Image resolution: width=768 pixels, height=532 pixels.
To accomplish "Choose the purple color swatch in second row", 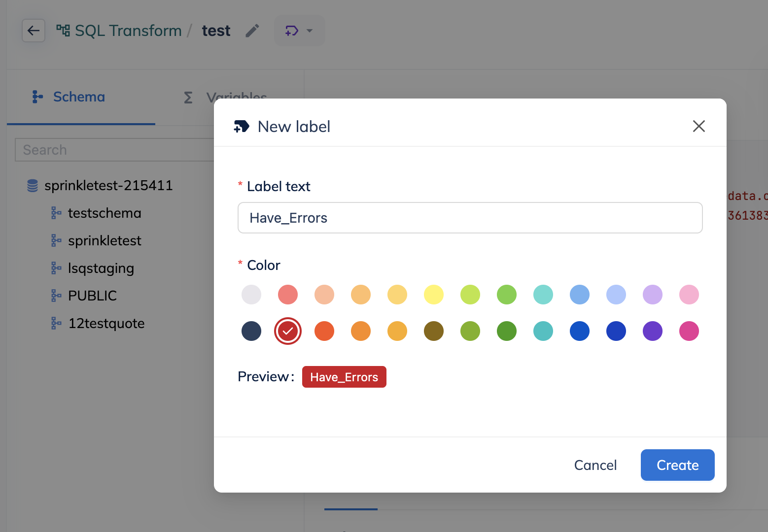I will coord(653,331).
